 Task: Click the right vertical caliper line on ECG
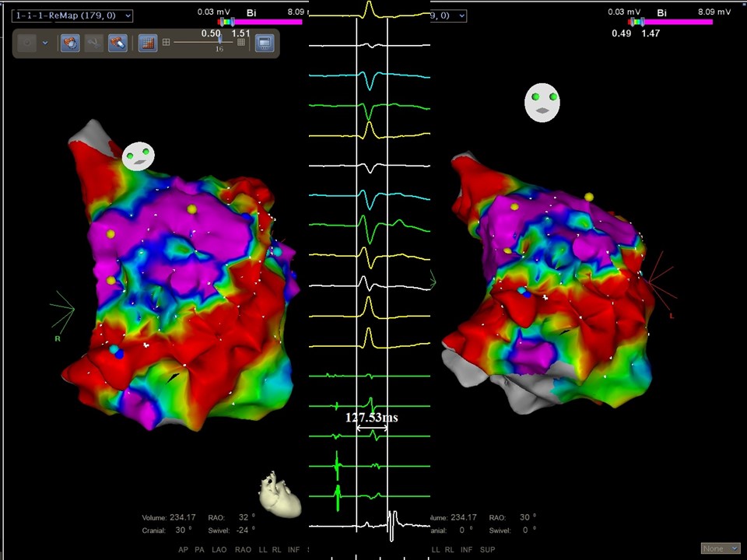pyautogui.click(x=388, y=274)
